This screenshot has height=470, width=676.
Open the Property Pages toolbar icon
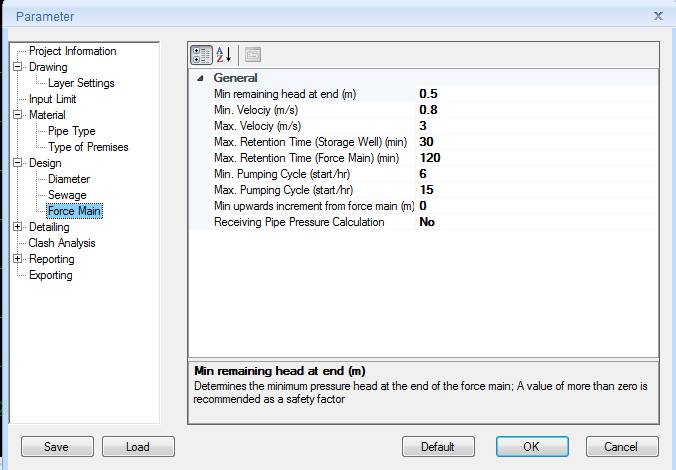click(x=253, y=55)
